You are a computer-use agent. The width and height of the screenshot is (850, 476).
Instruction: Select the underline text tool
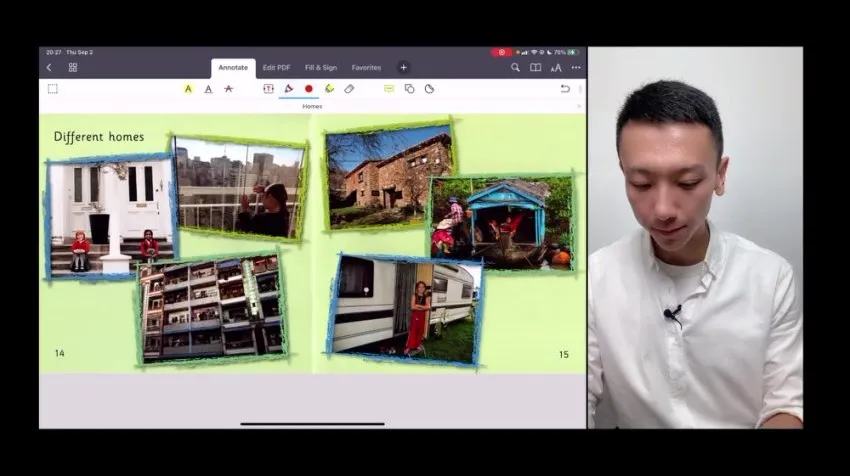[x=208, y=89]
